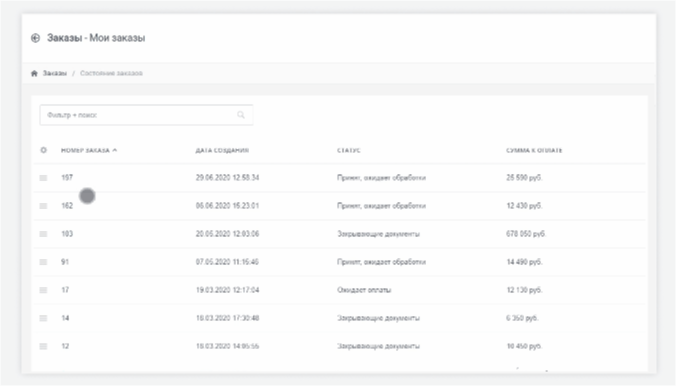Click Закрывающие документы status of order 12
The height and width of the screenshot is (386, 676).
pyautogui.click(x=378, y=346)
